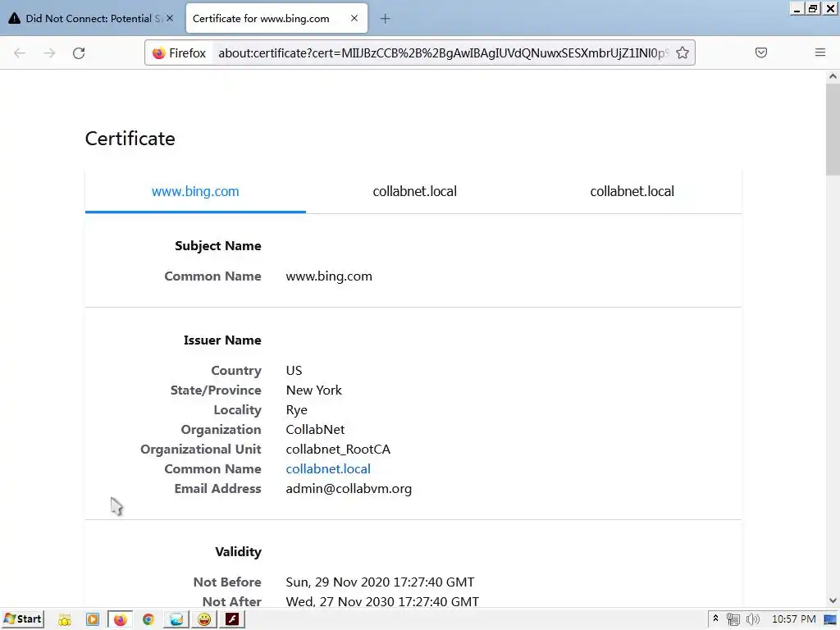Click the network tray icon
The image size is (840, 630).
pos(733,620)
